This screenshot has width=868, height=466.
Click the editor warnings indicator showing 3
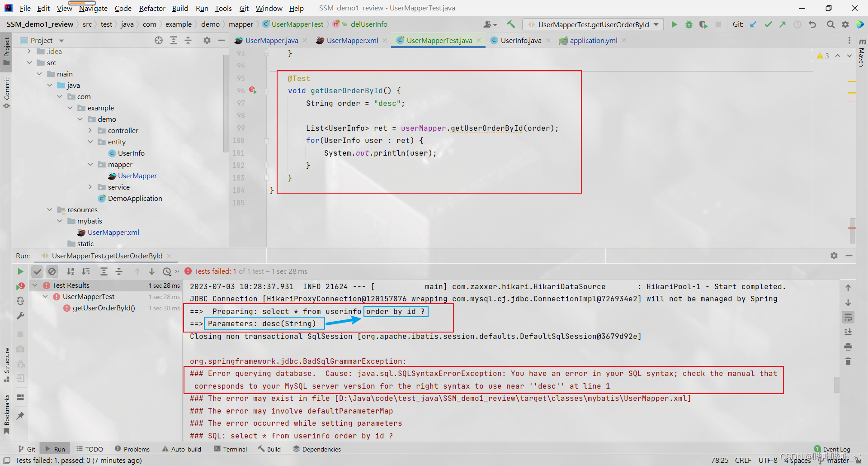(x=823, y=56)
